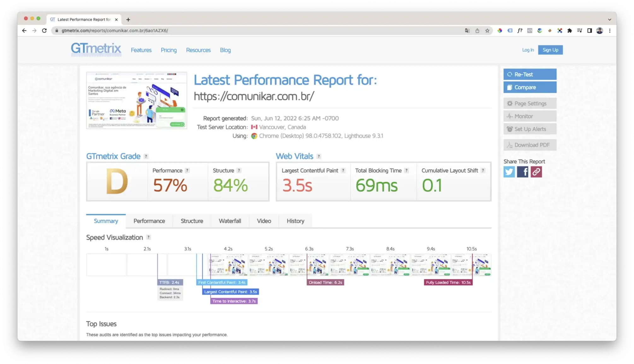Click the TTFB 2.4s marker
This screenshot has width=634, height=364.
point(170,282)
